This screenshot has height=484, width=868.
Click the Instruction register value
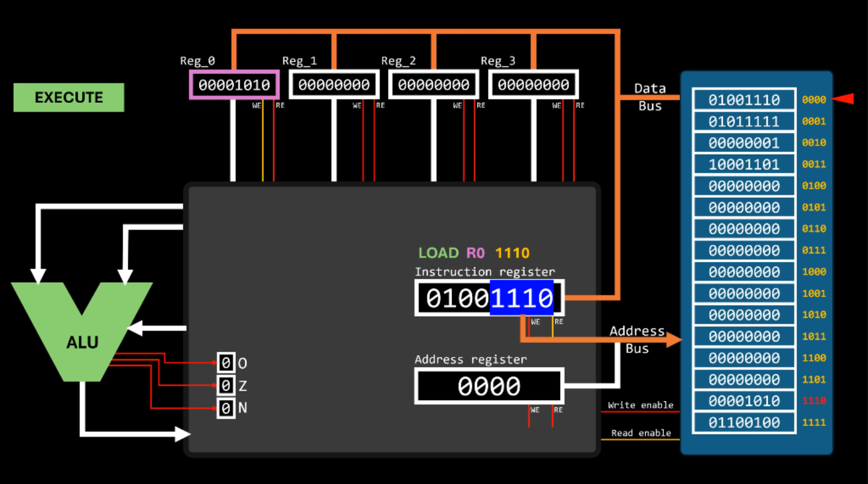point(489,298)
